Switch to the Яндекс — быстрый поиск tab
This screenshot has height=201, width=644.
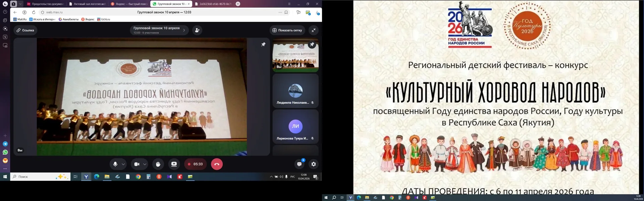129,4
